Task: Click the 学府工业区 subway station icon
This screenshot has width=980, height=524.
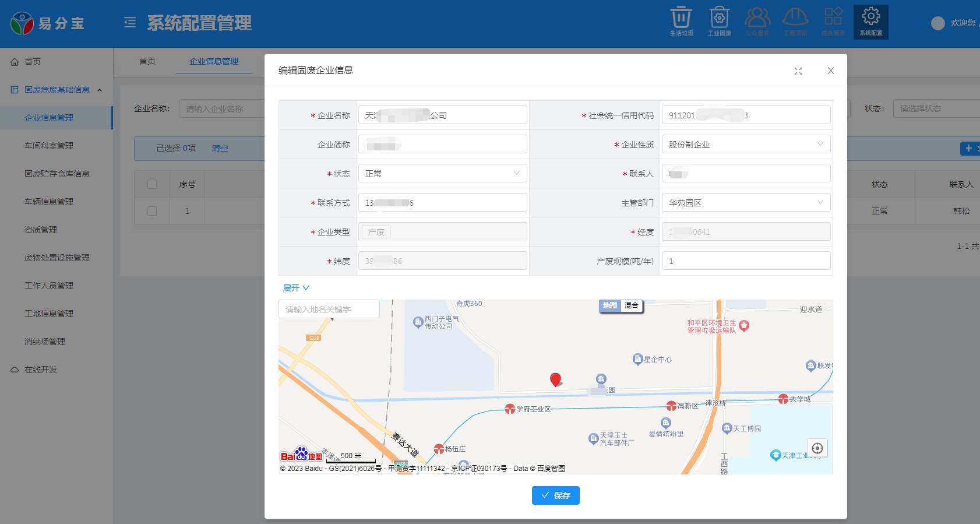Action: (510, 409)
